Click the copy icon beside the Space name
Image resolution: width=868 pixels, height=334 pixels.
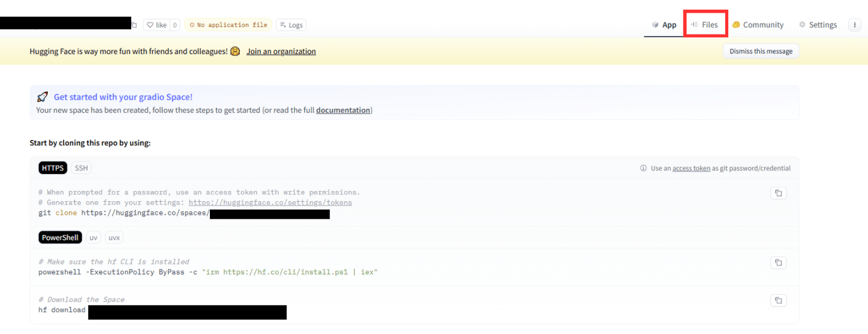(134, 25)
